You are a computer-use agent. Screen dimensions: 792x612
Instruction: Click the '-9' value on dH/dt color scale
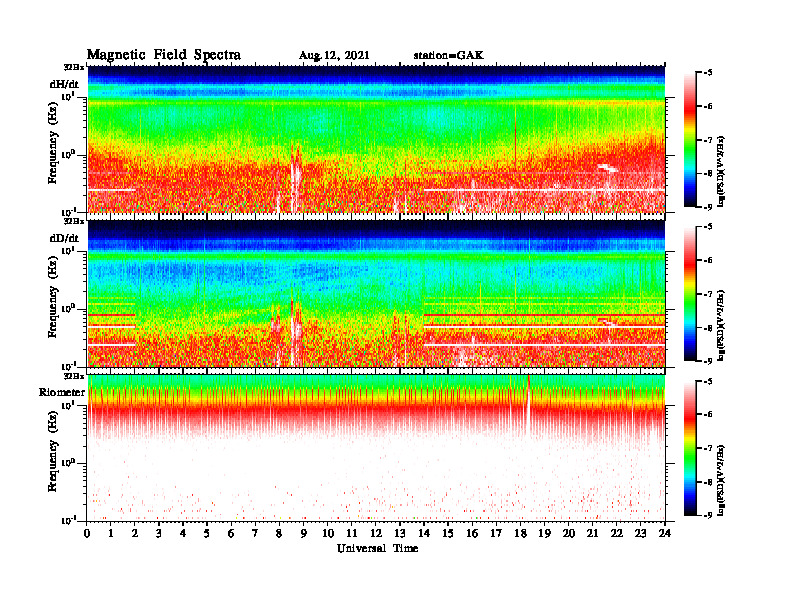click(x=708, y=207)
